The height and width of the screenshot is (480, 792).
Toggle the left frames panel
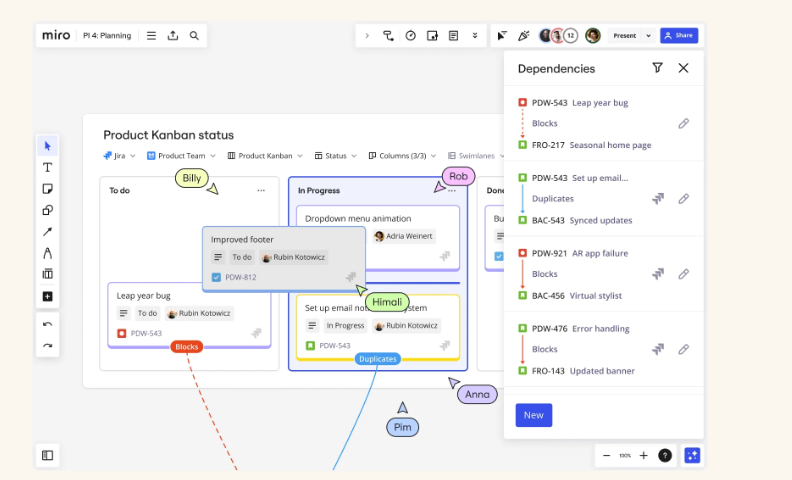point(47,455)
